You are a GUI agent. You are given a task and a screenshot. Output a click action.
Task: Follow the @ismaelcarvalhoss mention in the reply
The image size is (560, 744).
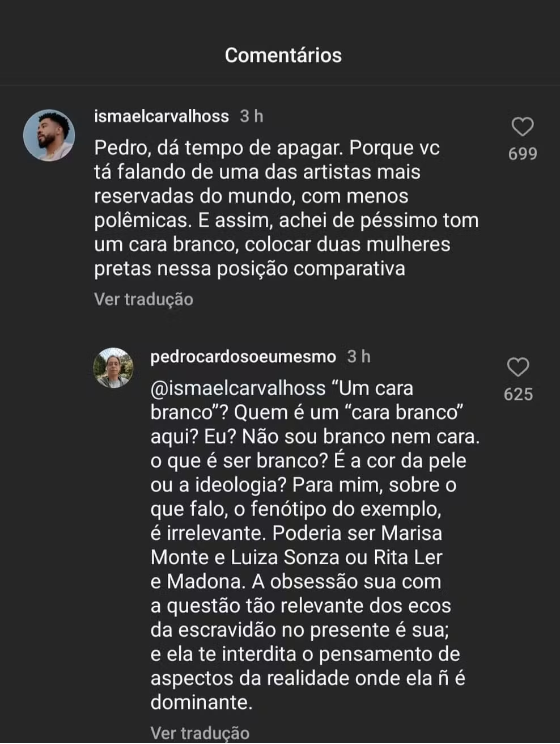click(x=238, y=388)
